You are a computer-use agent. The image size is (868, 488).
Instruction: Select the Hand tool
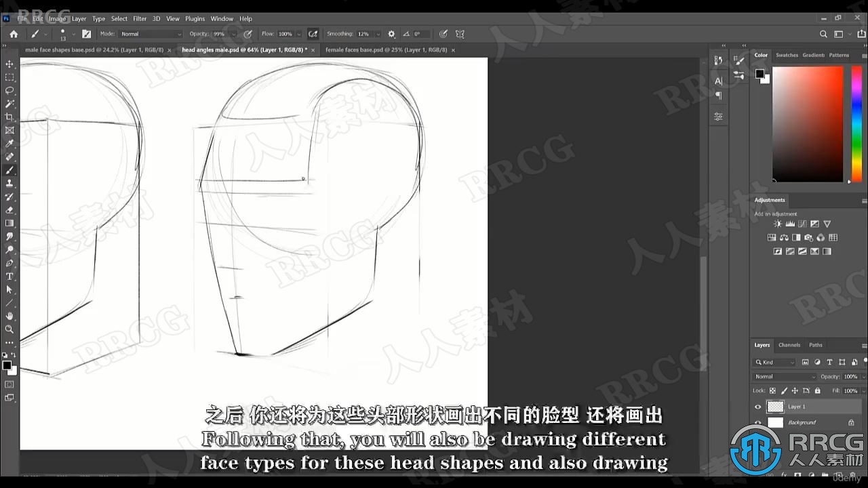click(9, 316)
